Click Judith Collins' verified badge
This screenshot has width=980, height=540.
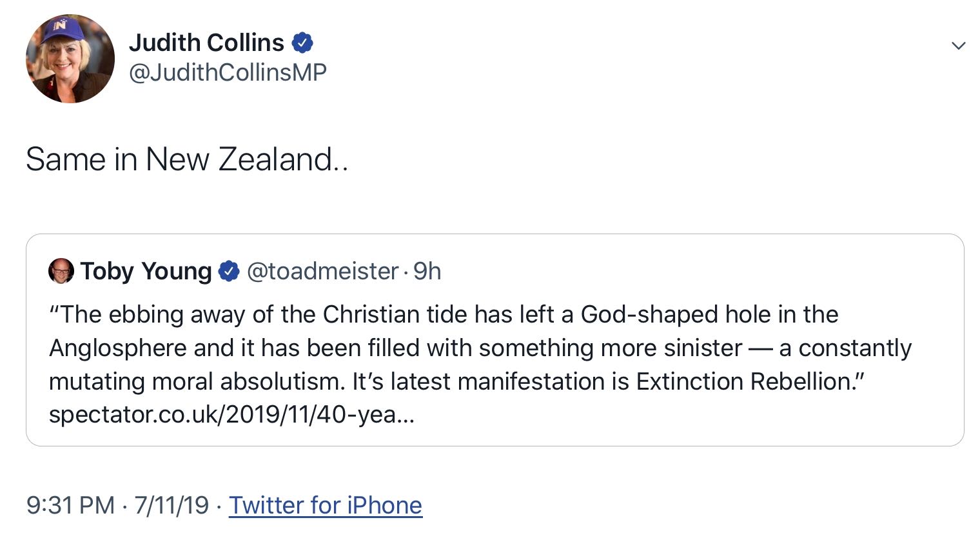point(302,43)
